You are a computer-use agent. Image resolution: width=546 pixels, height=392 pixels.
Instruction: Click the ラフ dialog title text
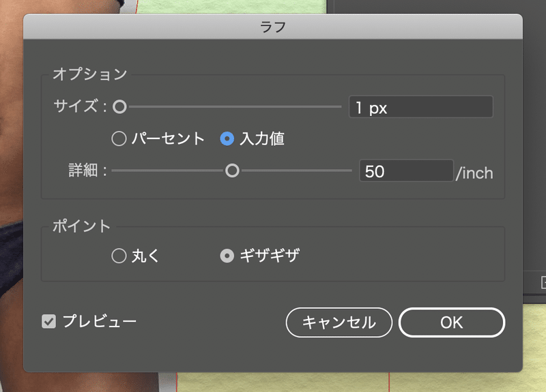(273, 27)
